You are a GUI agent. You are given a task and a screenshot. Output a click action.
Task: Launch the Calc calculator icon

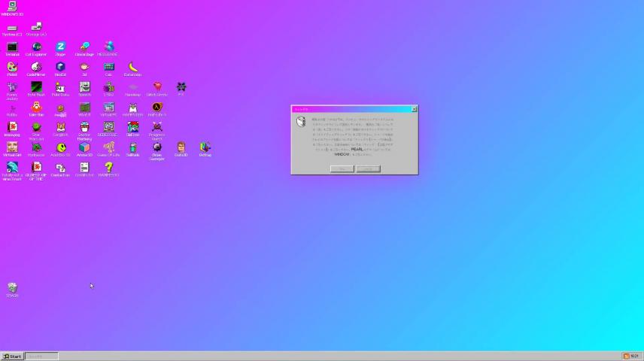click(108, 69)
